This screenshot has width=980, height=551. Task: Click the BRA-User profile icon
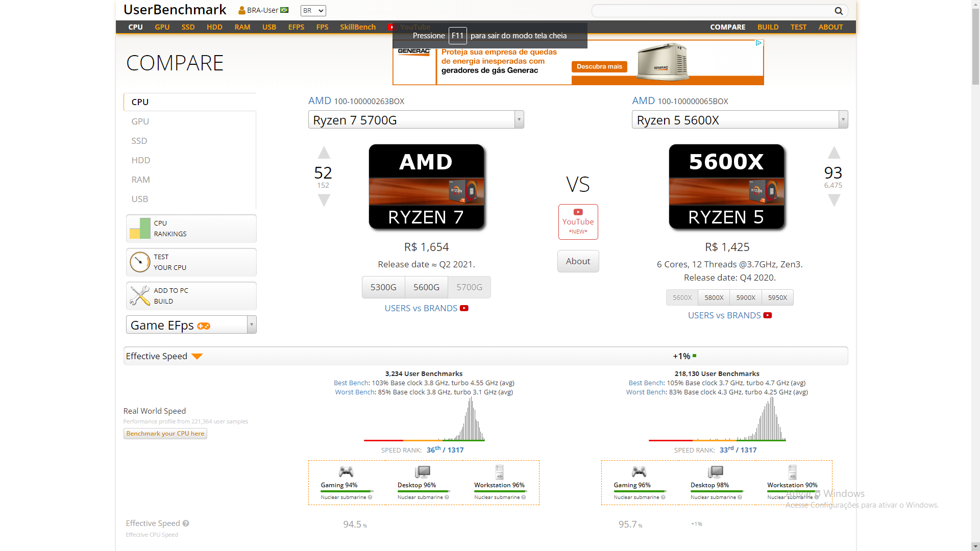pyautogui.click(x=242, y=10)
